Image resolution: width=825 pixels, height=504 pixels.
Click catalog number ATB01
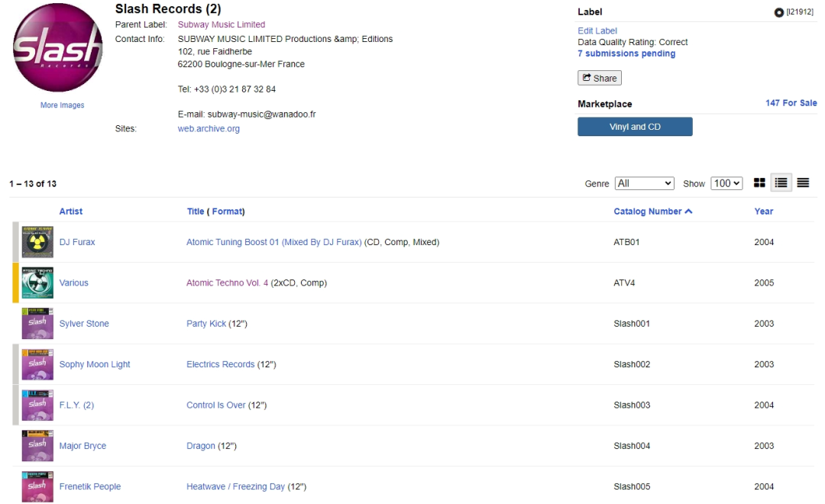[x=626, y=242]
